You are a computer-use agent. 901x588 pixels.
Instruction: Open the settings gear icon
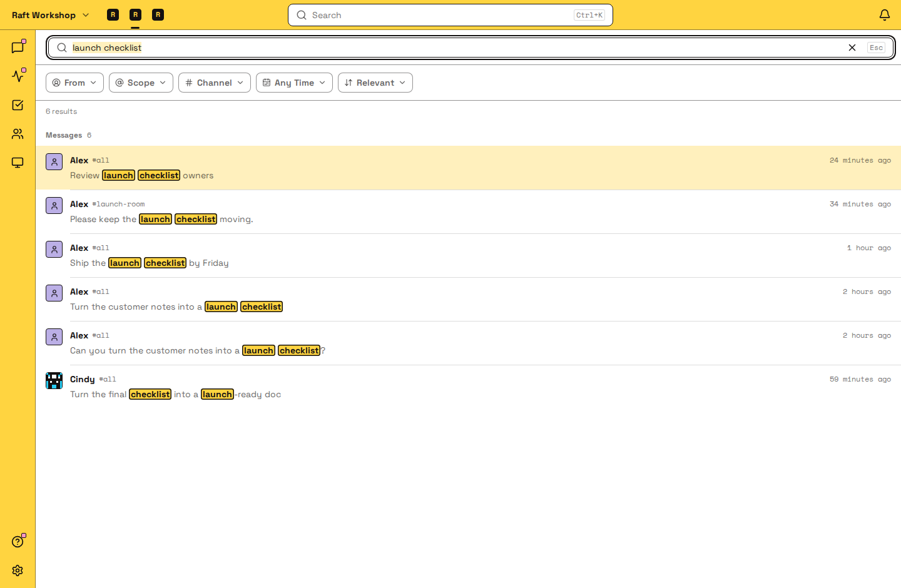click(x=18, y=570)
